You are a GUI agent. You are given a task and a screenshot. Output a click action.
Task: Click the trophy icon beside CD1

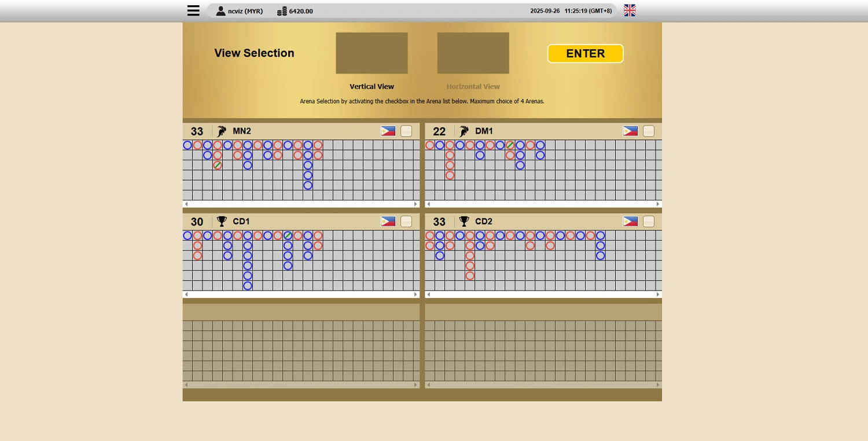click(x=222, y=222)
